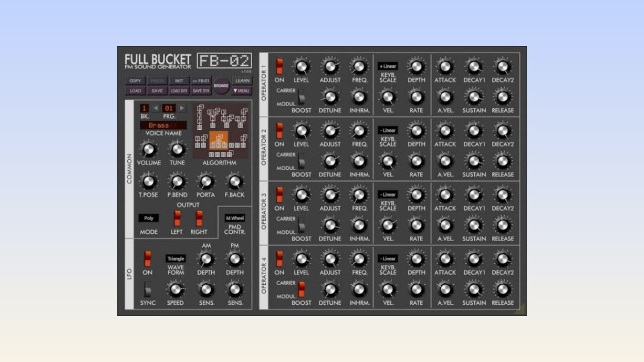644x362 pixels.
Task: Open the Poly MODE selector
Action: [x=149, y=218]
